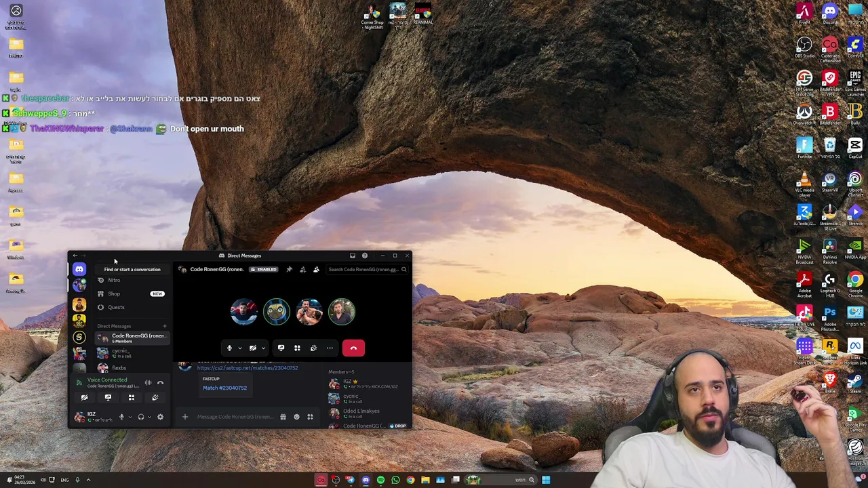This screenshot has height=488, width=868.
Task: Open OBS Studio desktop shortcut
Action: tap(804, 47)
